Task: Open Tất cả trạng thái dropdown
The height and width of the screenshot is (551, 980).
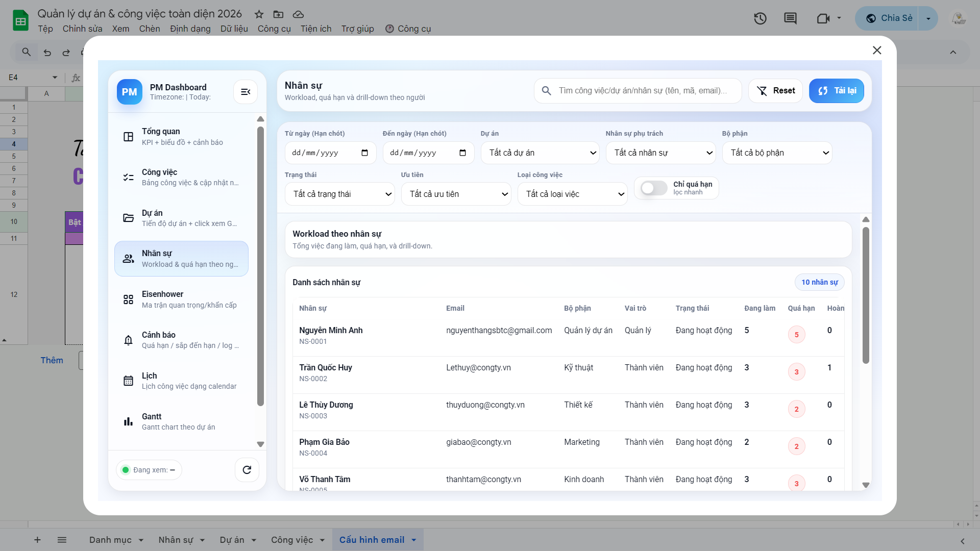Action: click(x=339, y=194)
